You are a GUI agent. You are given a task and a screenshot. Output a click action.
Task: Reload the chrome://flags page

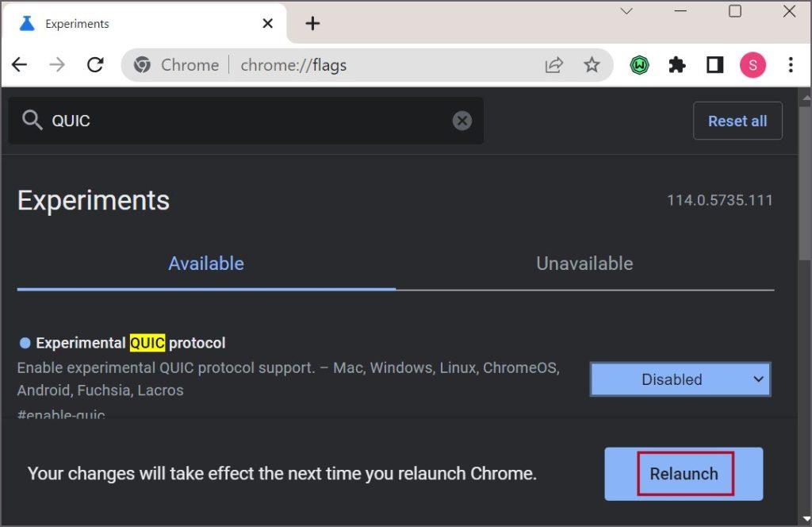(95, 65)
